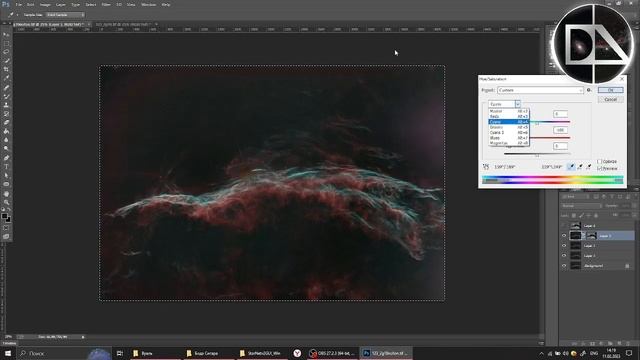Screen dimensions: 640x360
Task: Click OK in Hue/Saturation dialog
Action: coord(611,90)
